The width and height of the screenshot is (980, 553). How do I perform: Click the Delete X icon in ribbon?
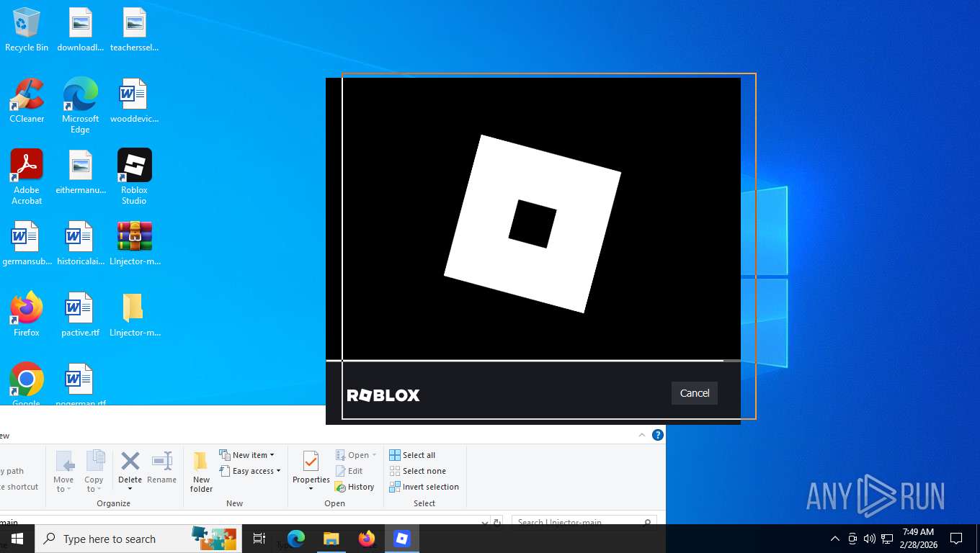point(130,461)
